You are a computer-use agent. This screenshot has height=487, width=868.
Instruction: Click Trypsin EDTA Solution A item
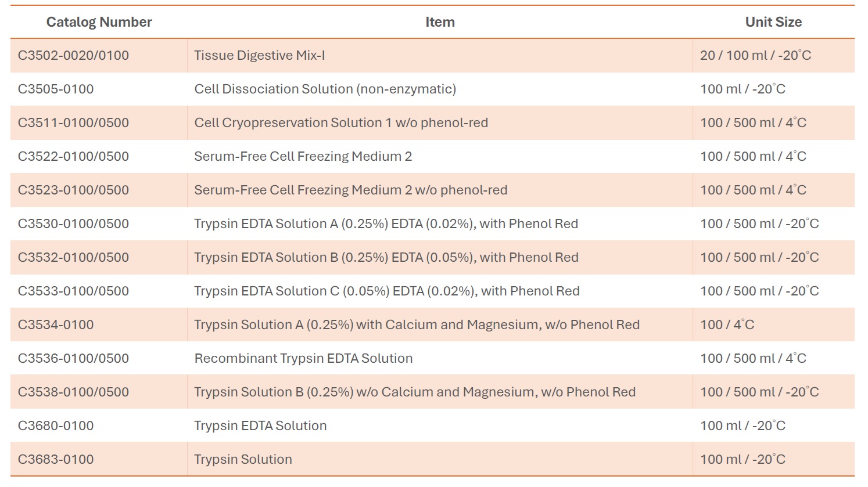(386, 224)
